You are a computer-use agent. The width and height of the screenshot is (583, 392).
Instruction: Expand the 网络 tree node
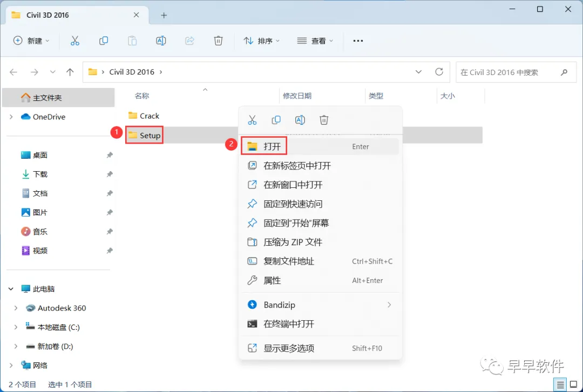[x=11, y=366]
